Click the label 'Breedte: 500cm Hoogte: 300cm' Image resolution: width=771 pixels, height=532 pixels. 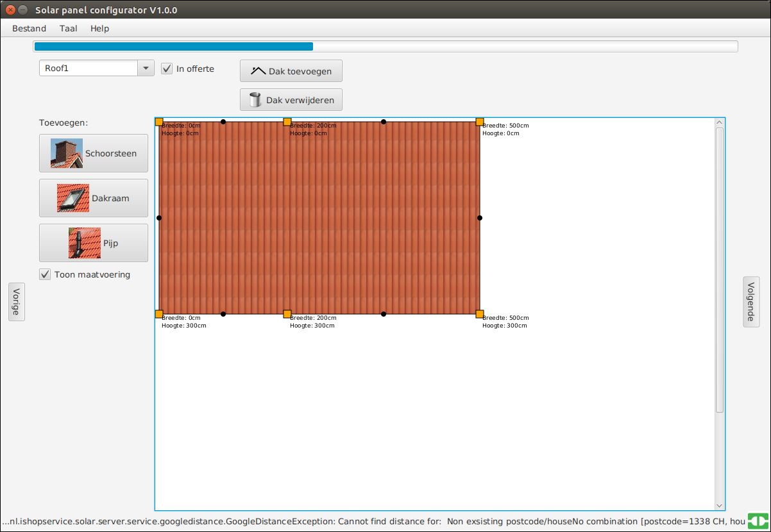506,322
